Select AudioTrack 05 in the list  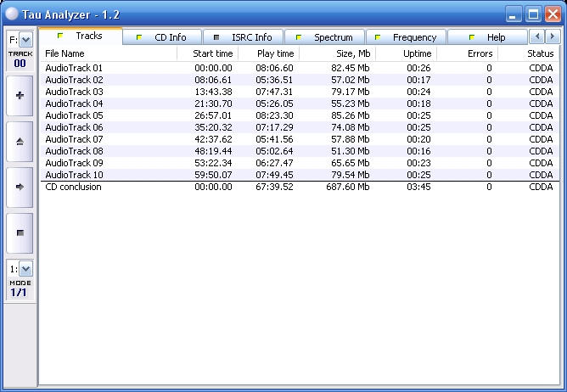(74, 115)
